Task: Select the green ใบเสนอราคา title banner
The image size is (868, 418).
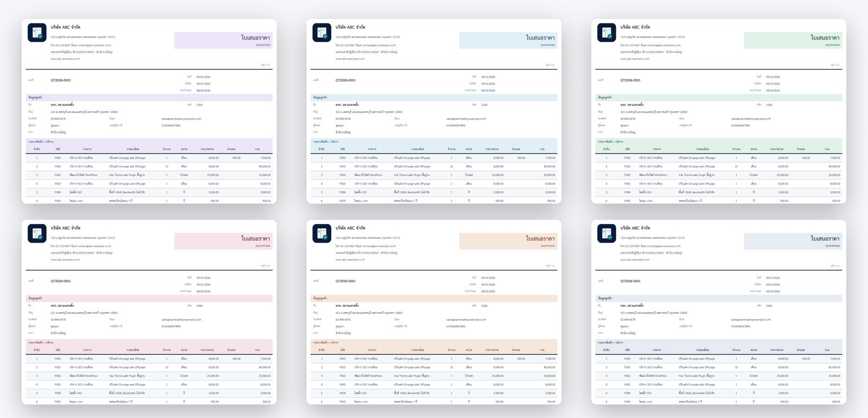Action: [x=793, y=40]
